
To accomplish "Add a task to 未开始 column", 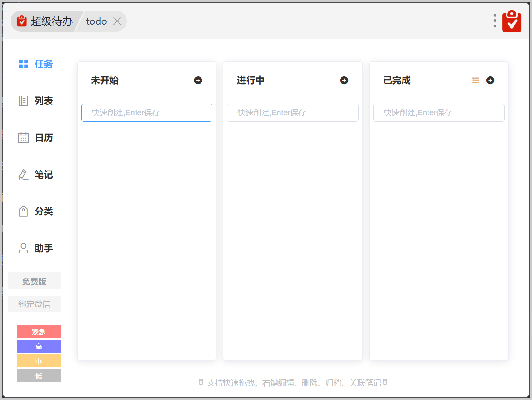I will tap(198, 80).
